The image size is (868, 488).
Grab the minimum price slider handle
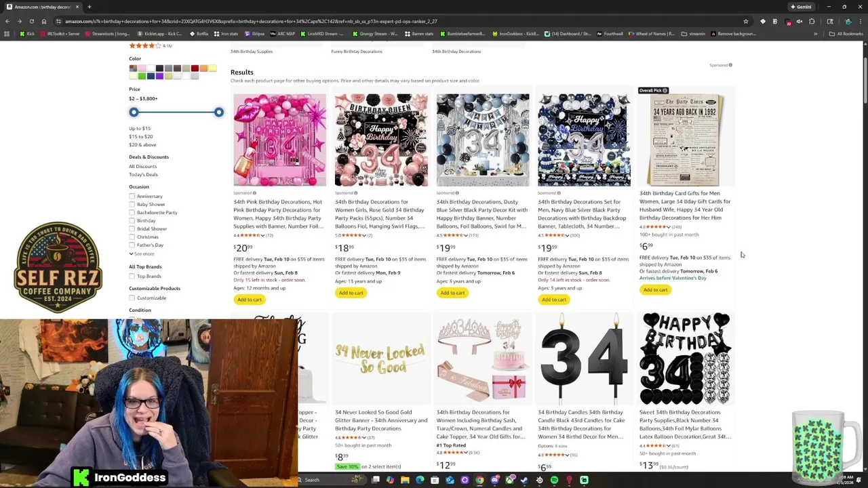coord(134,112)
